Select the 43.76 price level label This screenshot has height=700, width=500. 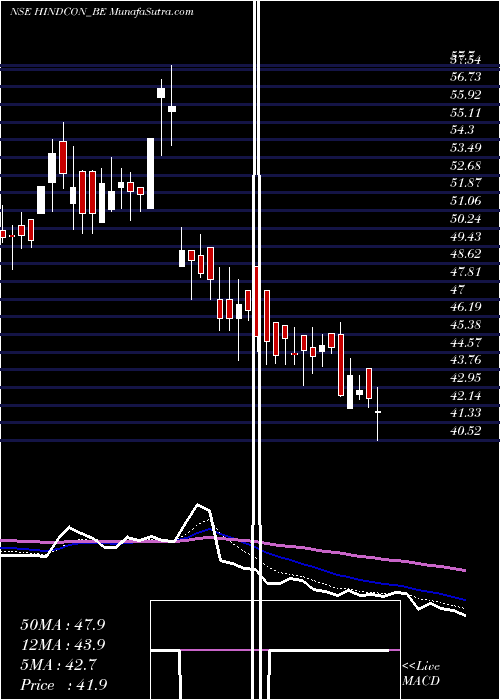pyautogui.click(x=466, y=360)
